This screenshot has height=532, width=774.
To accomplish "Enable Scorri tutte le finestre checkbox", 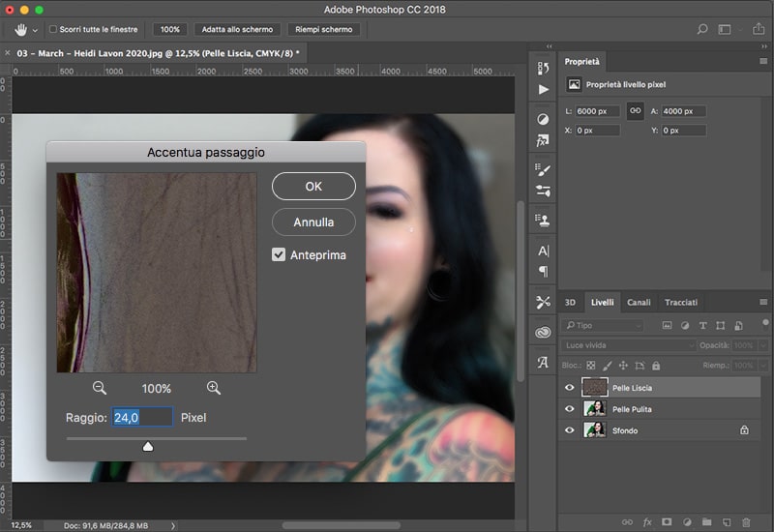I will click(x=53, y=30).
